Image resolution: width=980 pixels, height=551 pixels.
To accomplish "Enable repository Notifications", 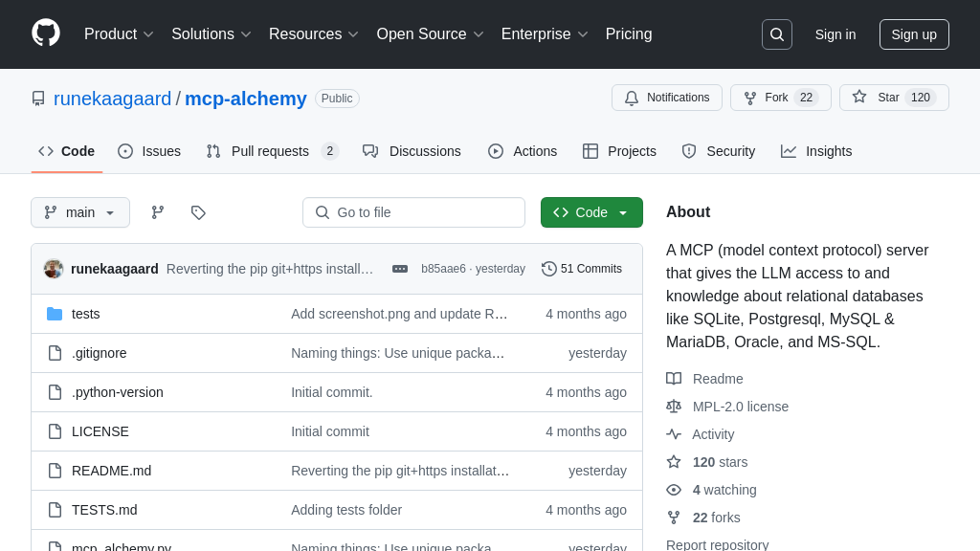I will [667, 98].
